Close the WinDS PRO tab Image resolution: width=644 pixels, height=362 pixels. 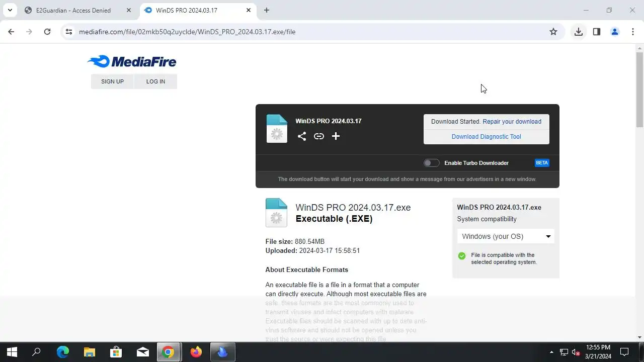click(249, 10)
